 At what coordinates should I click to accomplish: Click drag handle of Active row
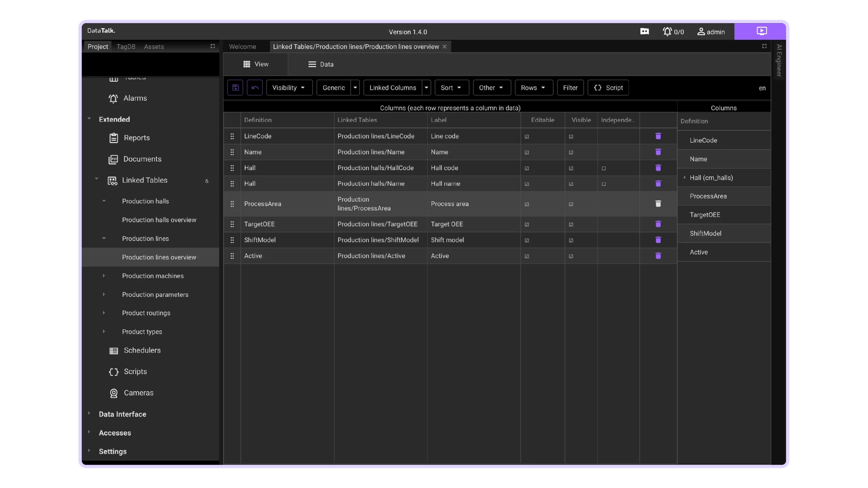tap(232, 256)
